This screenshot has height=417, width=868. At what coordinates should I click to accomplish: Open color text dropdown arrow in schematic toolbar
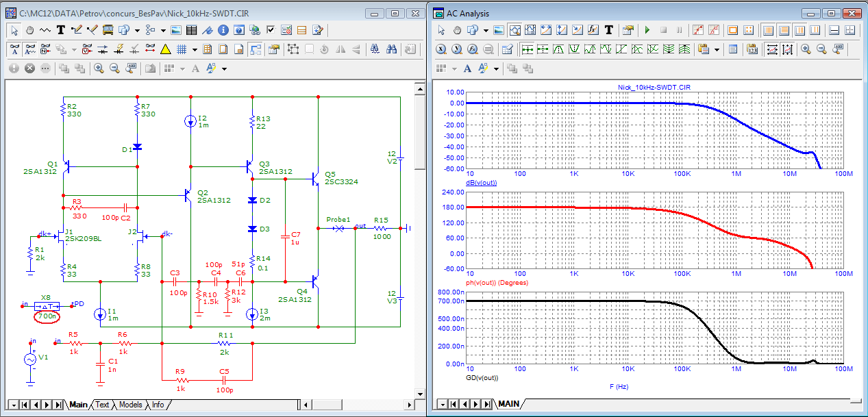[224, 68]
